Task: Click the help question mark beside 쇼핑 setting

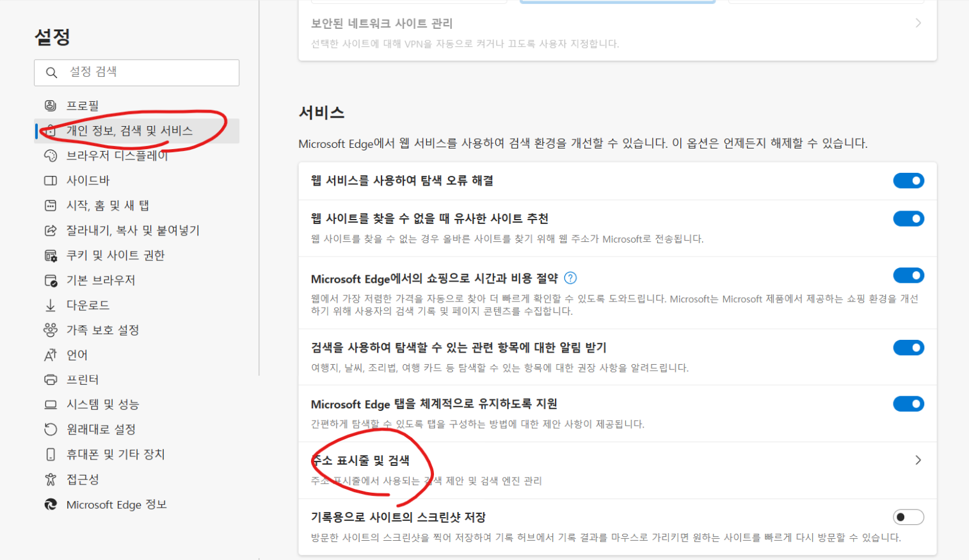Action: [x=570, y=278]
